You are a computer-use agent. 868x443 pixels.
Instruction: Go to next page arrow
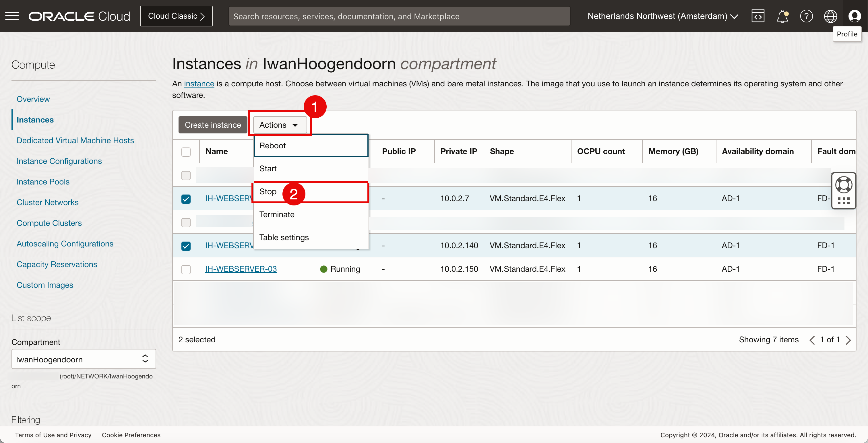click(x=848, y=340)
